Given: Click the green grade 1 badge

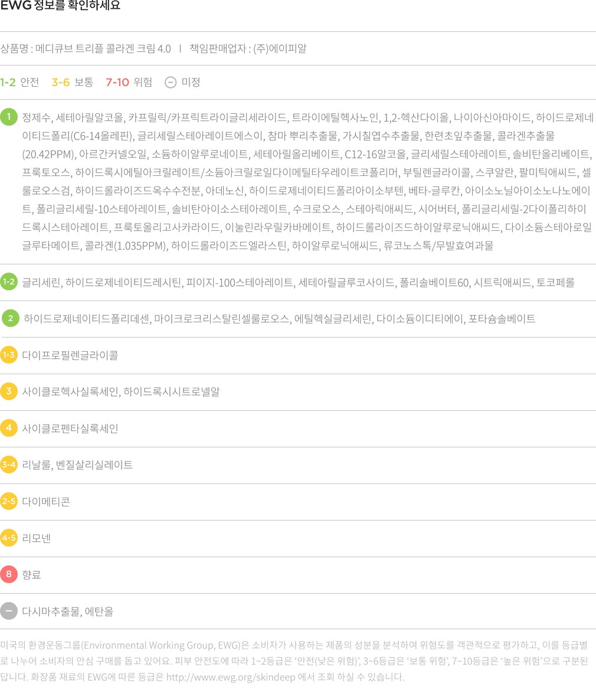Looking at the screenshot, I should [x=9, y=117].
